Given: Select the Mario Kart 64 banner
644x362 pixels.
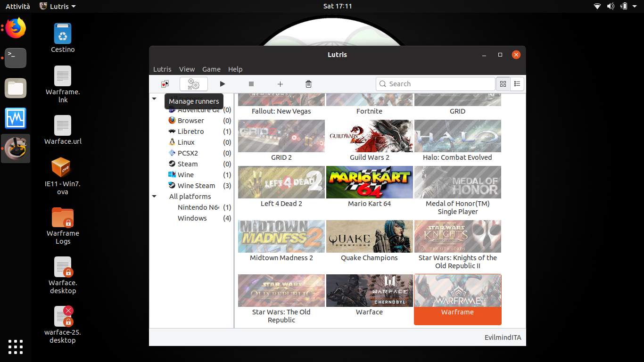Looking at the screenshot, I should [x=370, y=182].
